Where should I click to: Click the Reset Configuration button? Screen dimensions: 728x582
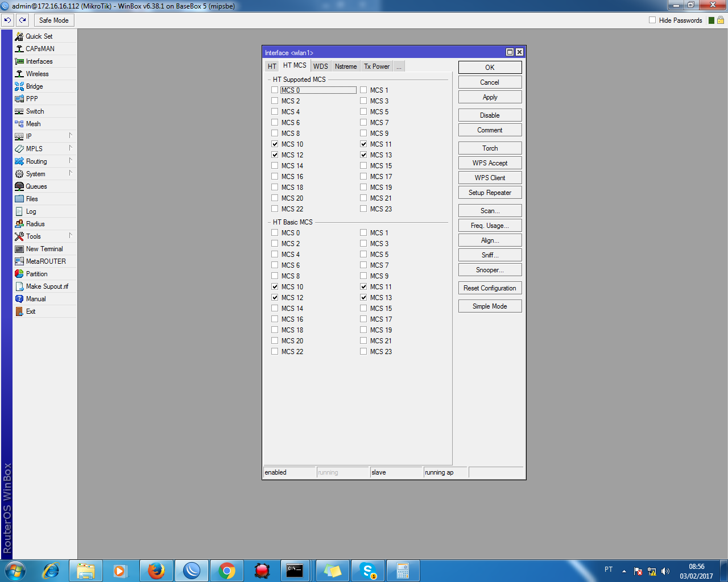(x=490, y=288)
